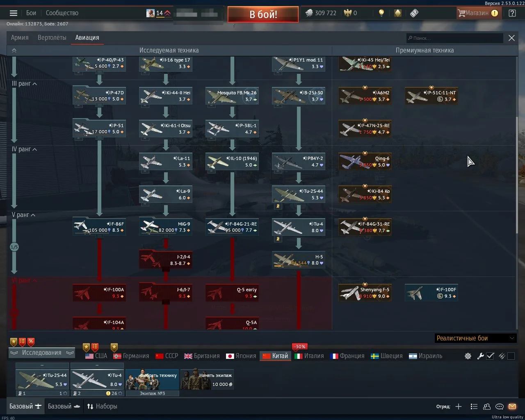Open the hamburger main menu
This screenshot has width=525, height=420.
pyautogui.click(x=14, y=13)
